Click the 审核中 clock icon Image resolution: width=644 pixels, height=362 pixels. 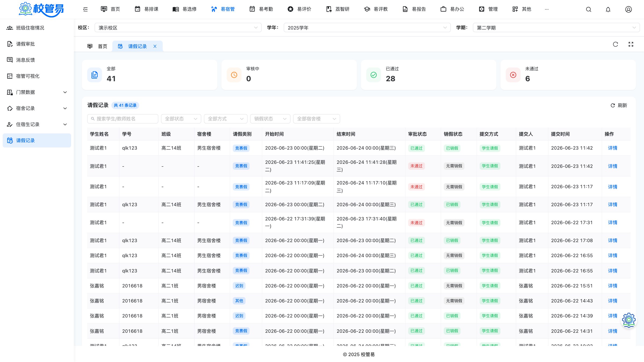(x=234, y=75)
